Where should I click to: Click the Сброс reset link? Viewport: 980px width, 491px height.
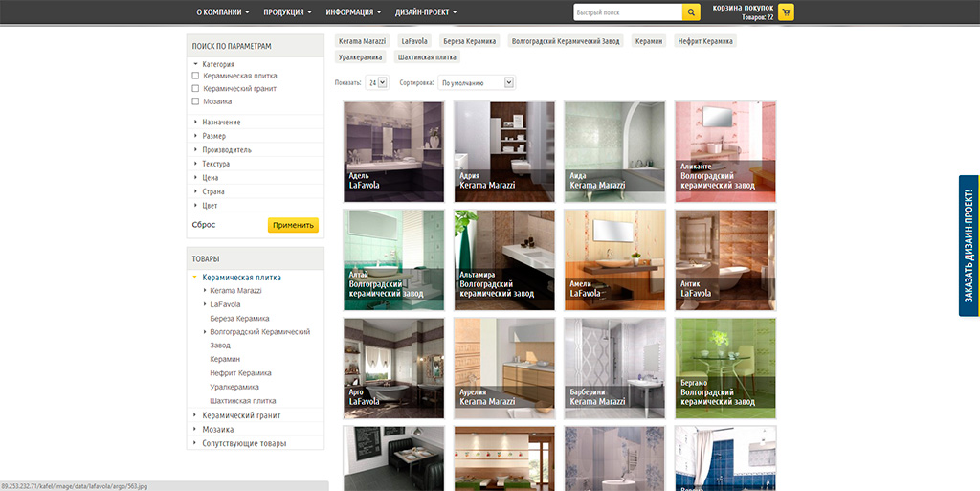pyautogui.click(x=204, y=225)
